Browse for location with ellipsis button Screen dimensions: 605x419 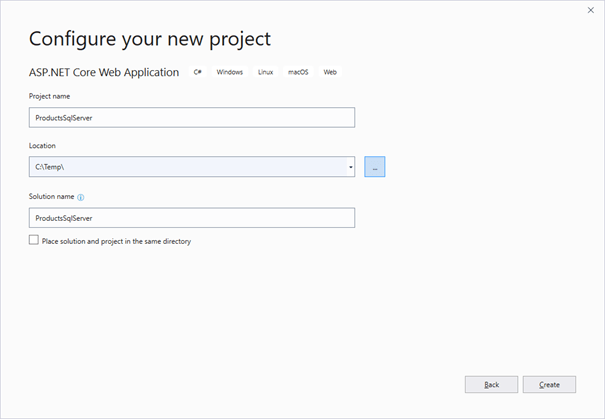coord(375,167)
